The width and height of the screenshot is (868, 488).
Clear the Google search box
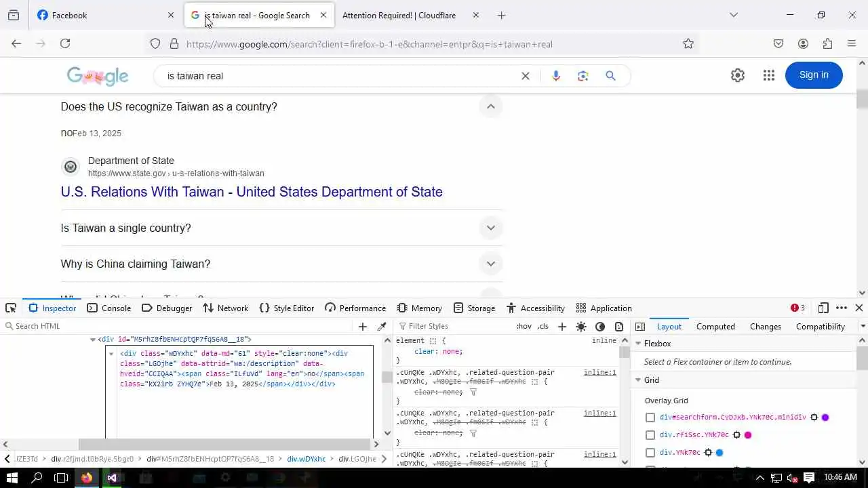click(x=525, y=76)
